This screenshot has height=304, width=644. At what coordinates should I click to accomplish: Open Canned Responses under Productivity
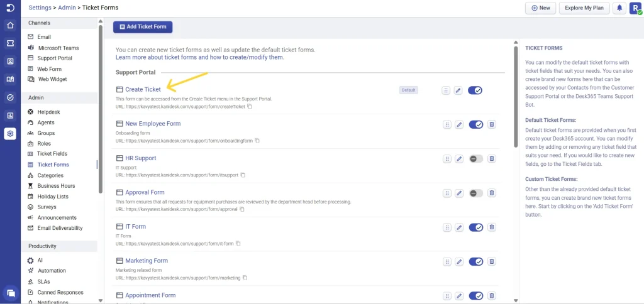coord(60,293)
